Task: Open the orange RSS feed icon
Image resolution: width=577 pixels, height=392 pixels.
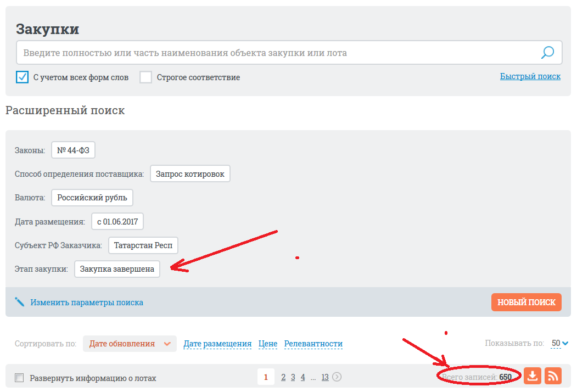Action: coord(553,376)
